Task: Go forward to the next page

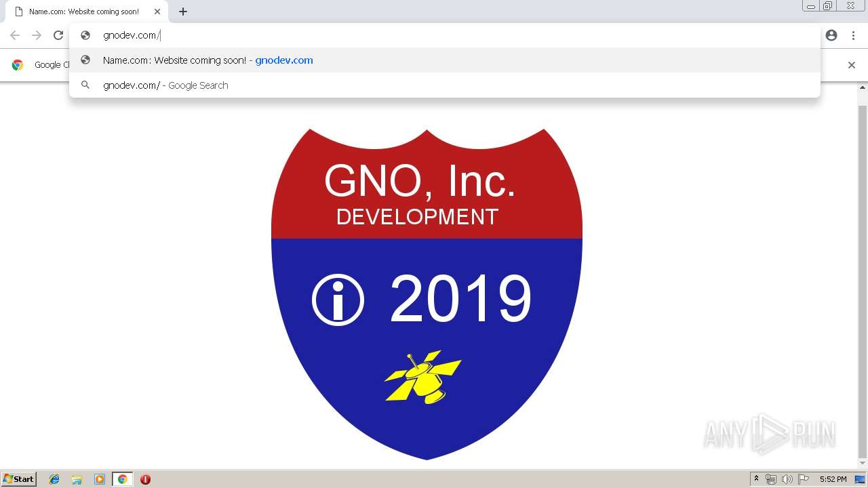Action: [x=37, y=35]
